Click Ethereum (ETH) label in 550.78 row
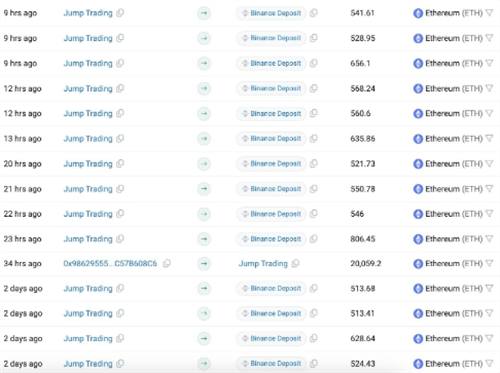Image resolution: width=500 pixels, height=373 pixels. pos(454,189)
